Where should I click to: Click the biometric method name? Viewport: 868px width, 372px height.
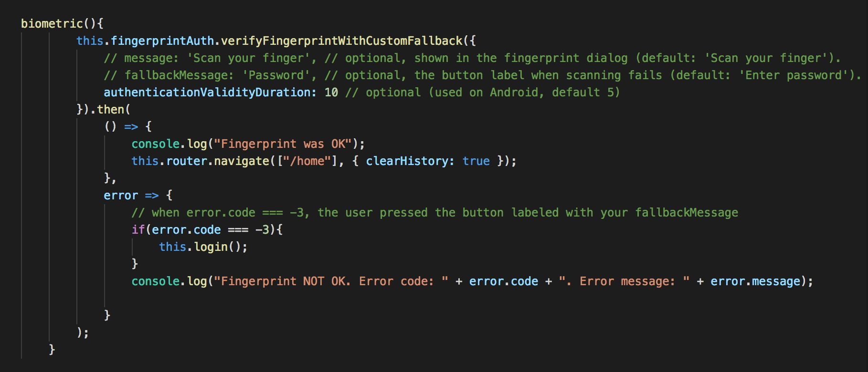[x=52, y=23]
